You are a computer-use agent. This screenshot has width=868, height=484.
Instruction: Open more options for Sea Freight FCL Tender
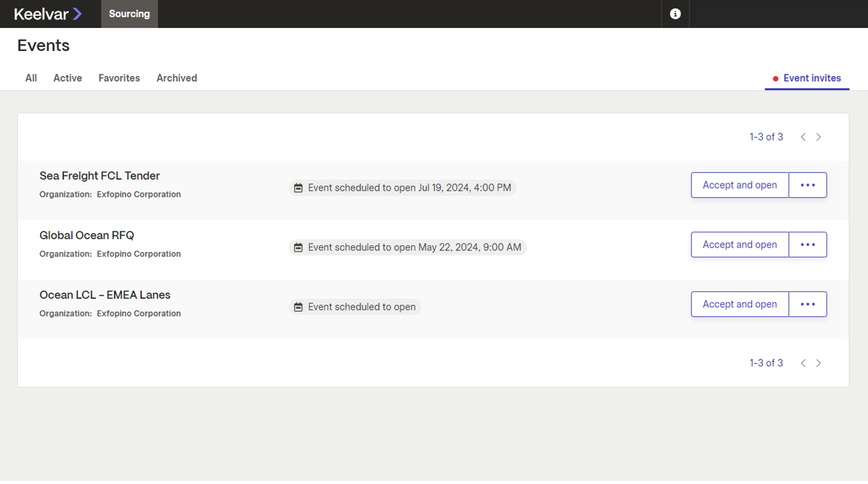click(x=807, y=185)
